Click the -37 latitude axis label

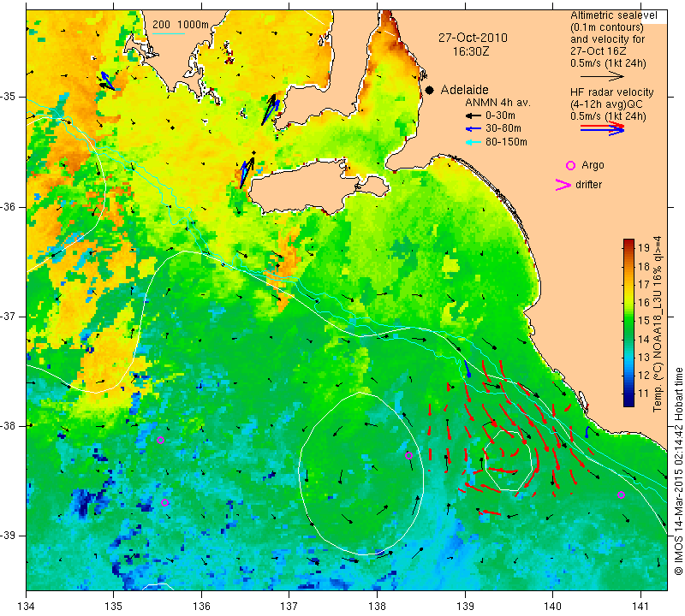(x=9, y=316)
